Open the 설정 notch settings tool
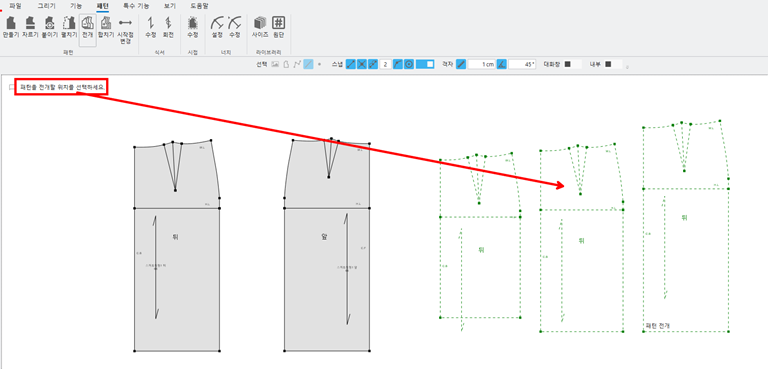Screen dimensions: 768x369 coord(217,27)
